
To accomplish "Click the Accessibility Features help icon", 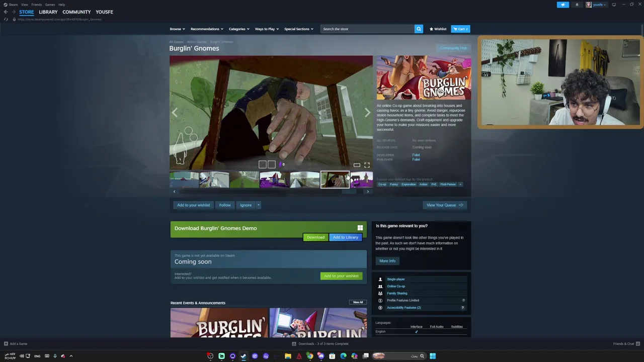I will pyautogui.click(x=463, y=308).
